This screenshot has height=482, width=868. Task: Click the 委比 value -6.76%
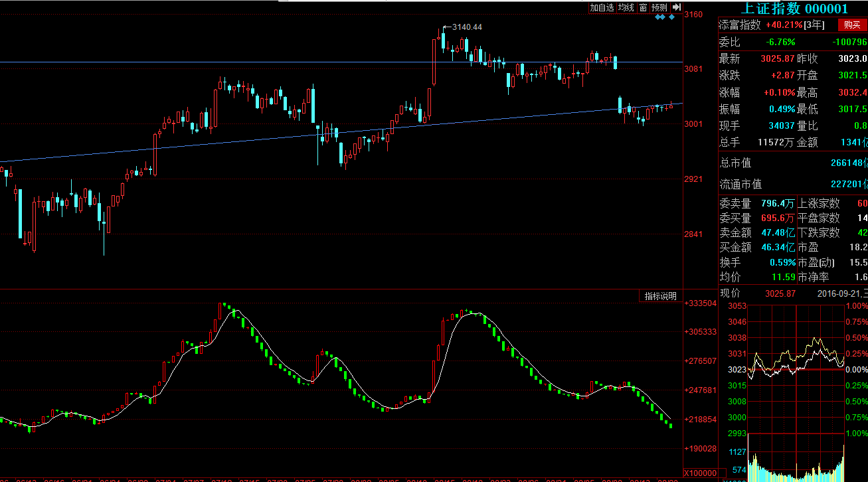[781, 42]
